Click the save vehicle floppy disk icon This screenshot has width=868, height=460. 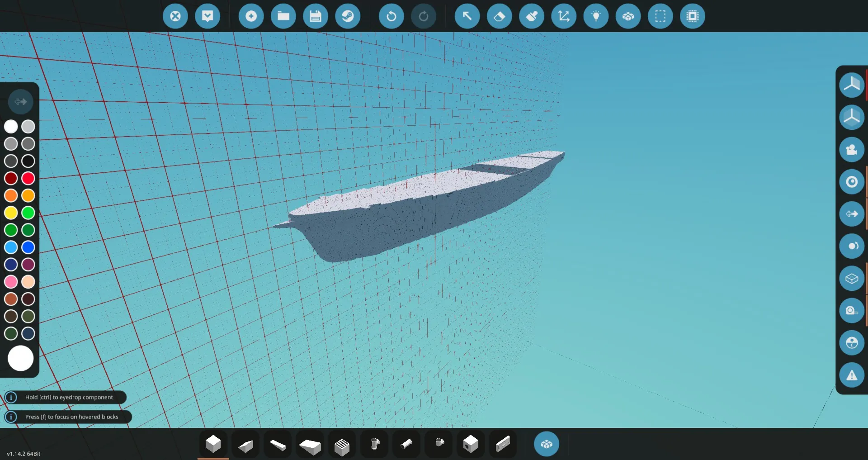click(315, 16)
